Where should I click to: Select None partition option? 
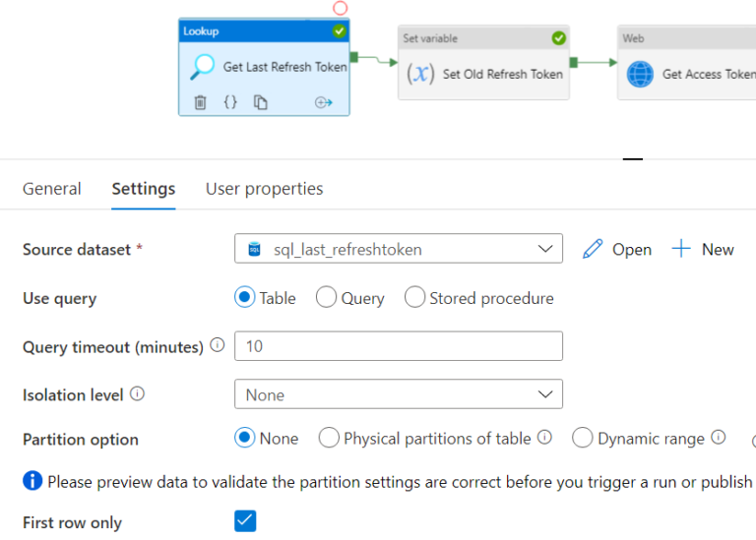(244, 438)
